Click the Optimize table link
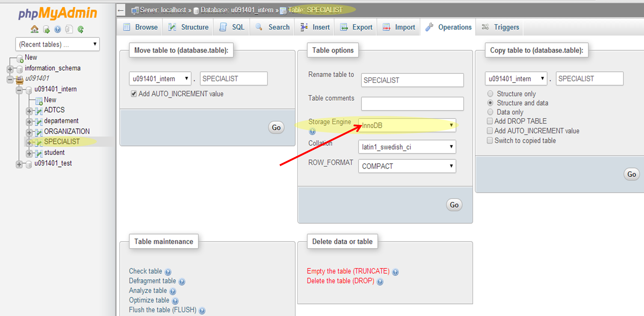The height and width of the screenshot is (316, 644). pyautogui.click(x=149, y=300)
